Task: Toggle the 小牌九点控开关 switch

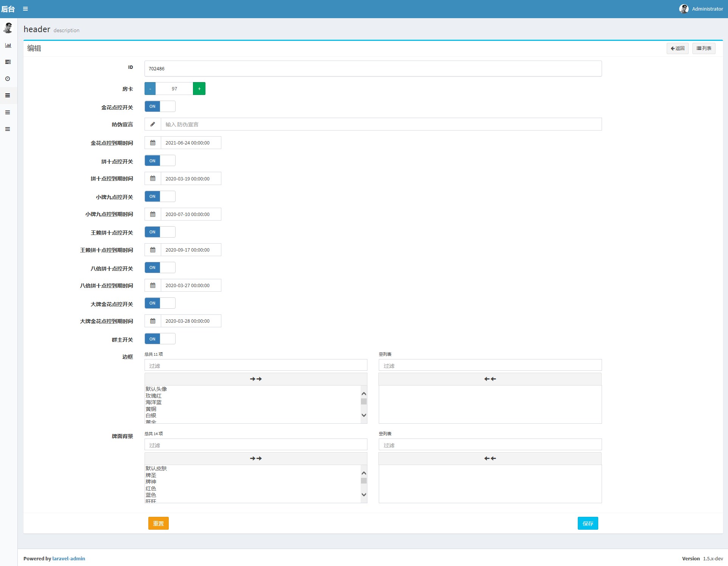Action: point(160,196)
